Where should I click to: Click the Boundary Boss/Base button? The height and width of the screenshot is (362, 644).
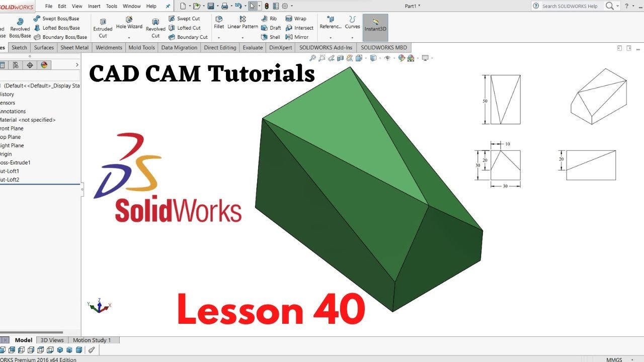pyautogui.click(x=60, y=37)
